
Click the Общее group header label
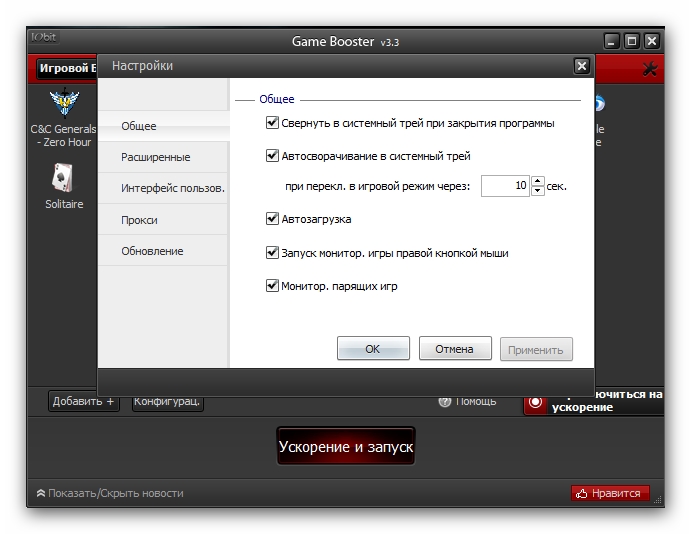pyautogui.click(x=276, y=99)
